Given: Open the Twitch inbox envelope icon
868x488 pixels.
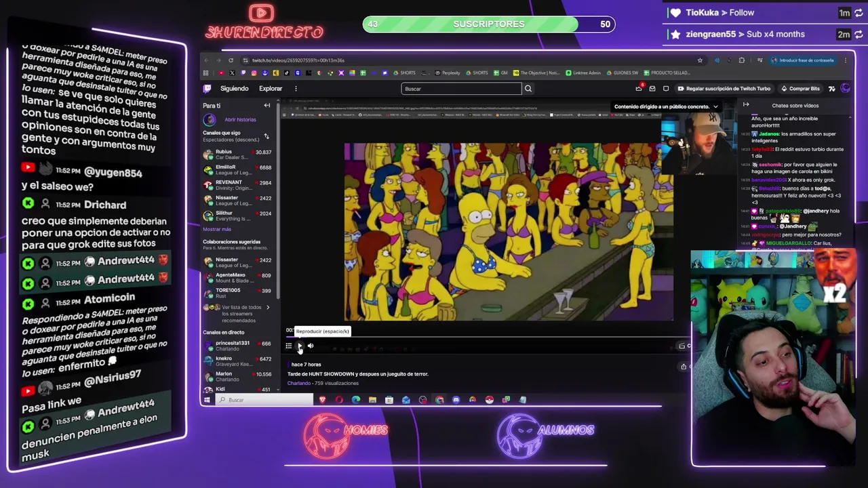Looking at the screenshot, I should pos(652,88).
